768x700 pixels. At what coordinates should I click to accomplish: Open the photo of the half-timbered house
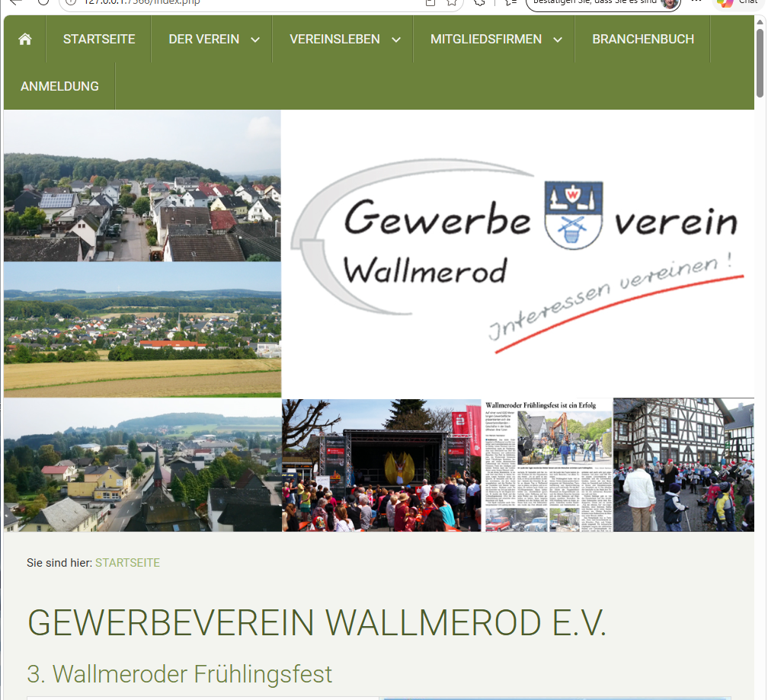683,465
